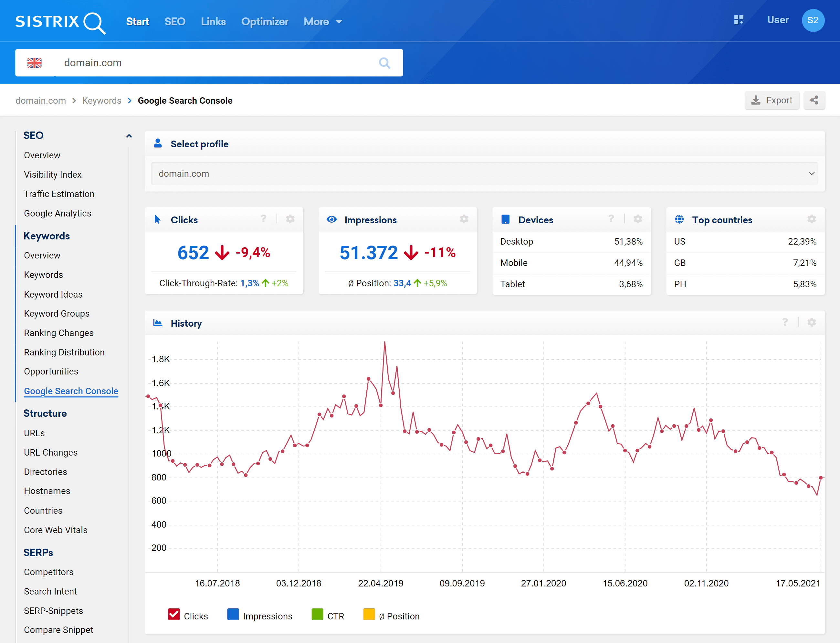The image size is (840, 643).
Task: Click the 652 clicks value
Action: click(193, 253)
